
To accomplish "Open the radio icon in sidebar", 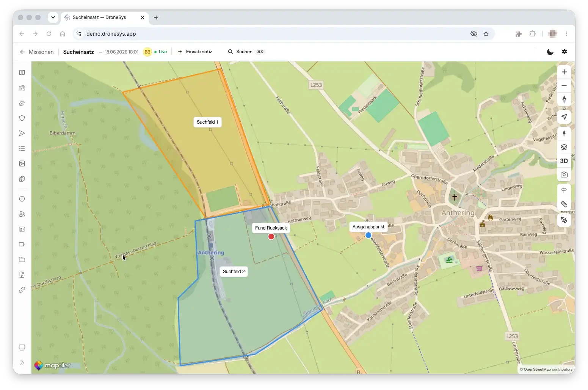I will click(x=22, y=88).
